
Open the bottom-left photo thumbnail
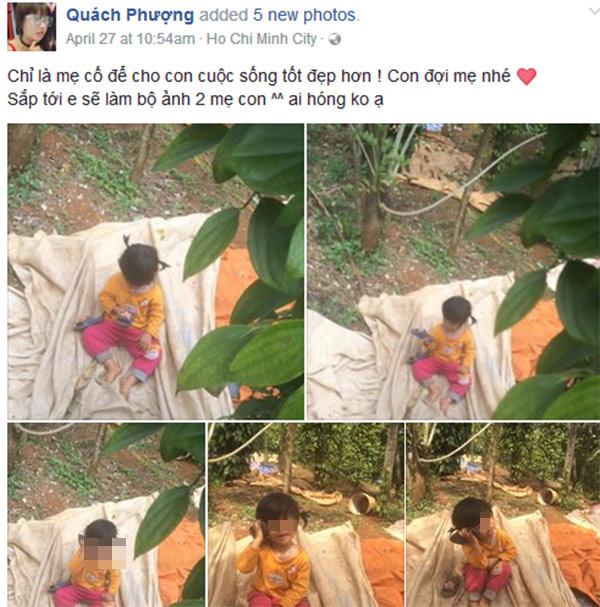[106, 515]
